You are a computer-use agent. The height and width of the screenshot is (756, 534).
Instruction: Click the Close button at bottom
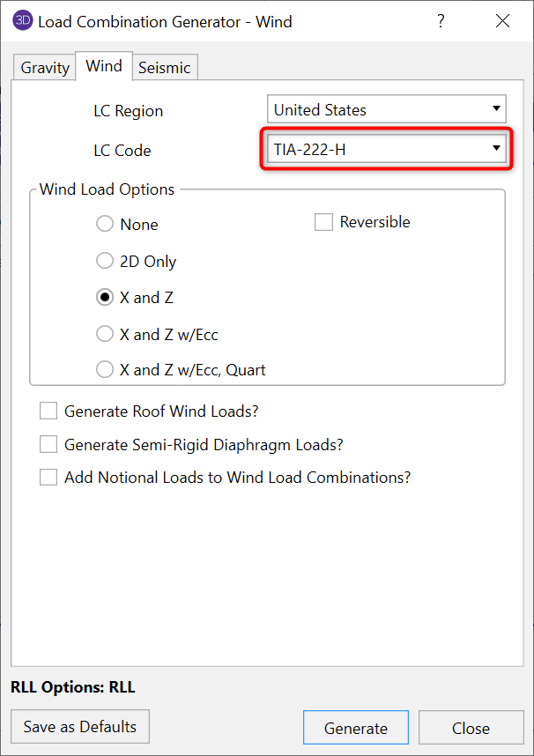(x=470, y=728)
